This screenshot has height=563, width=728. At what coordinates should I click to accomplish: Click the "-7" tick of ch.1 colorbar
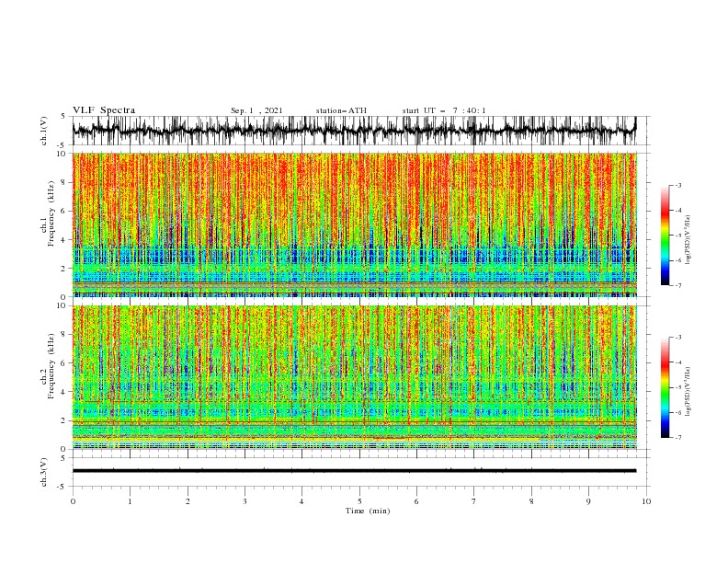(x=677, y=285)
